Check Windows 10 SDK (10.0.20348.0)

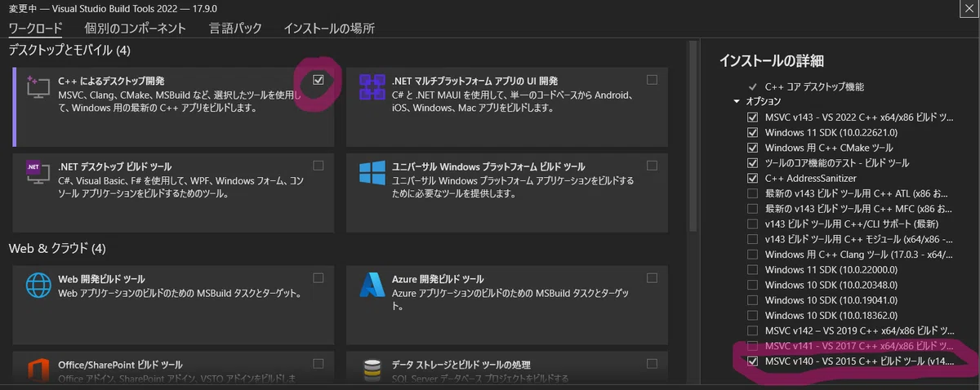(752, 285)
